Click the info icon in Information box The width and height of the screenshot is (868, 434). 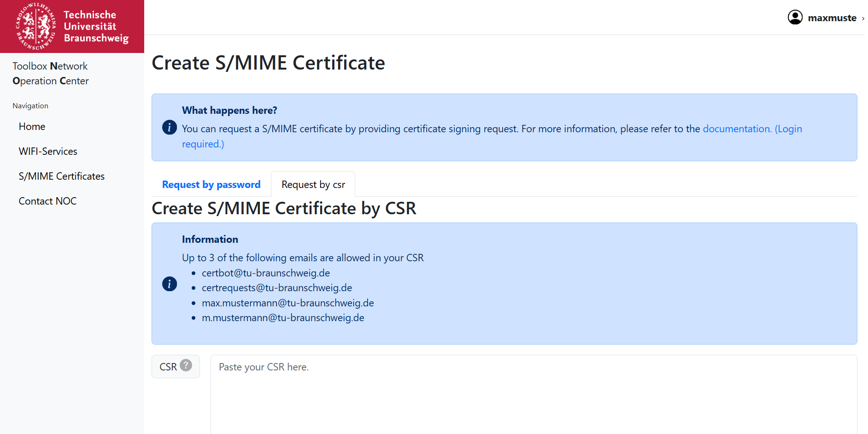click(x=170, y=284)
